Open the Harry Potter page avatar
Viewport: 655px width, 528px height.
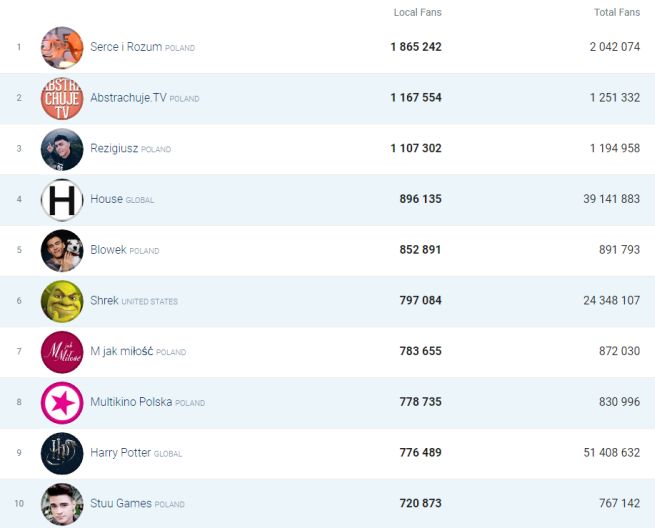coord(62,453)
